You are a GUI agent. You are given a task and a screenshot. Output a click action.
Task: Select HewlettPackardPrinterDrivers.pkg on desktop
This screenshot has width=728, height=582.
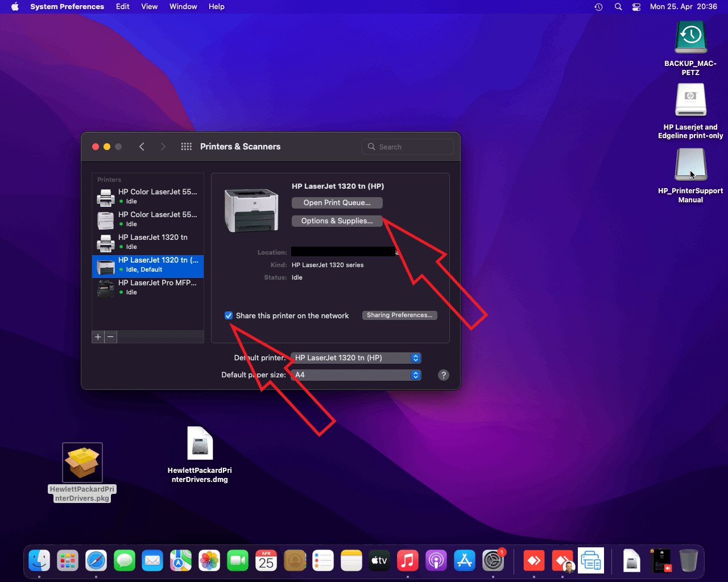[x=82, y=463]
